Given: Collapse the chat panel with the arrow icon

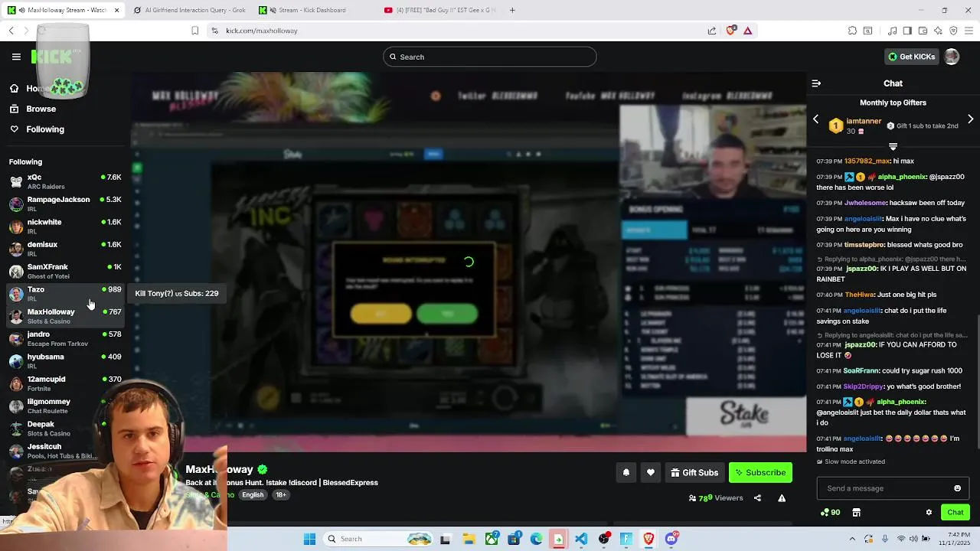Looking at the screenshot, I should pos(816,83).
